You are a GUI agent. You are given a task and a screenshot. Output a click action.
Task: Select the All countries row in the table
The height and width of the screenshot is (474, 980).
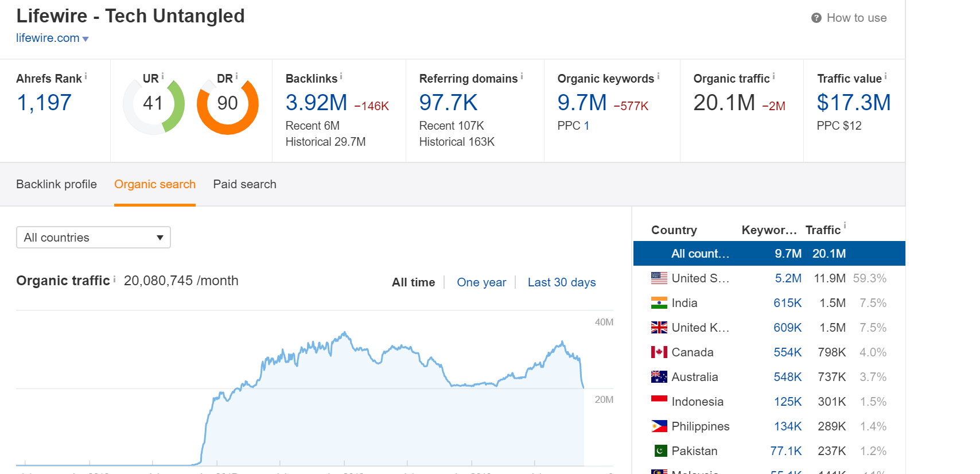pos(769,254)
